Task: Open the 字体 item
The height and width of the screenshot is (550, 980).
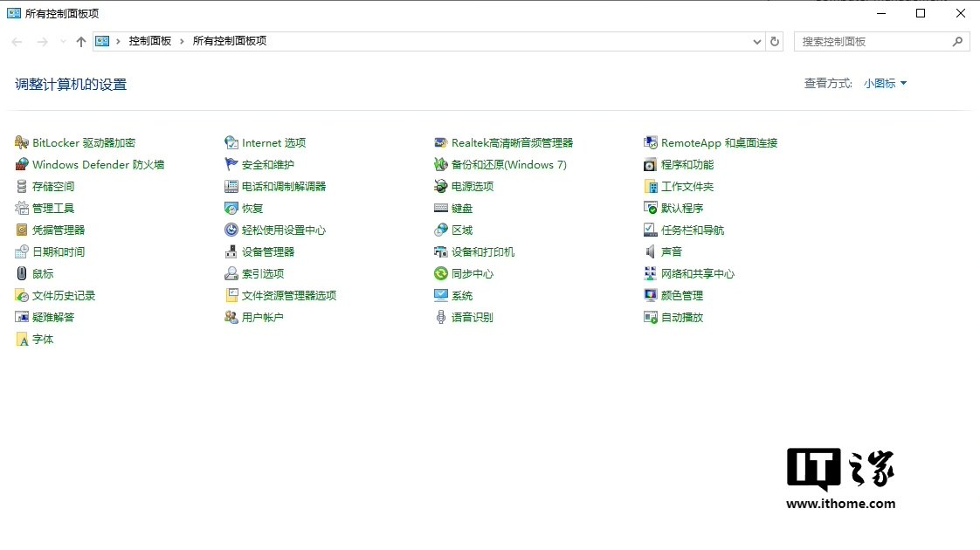Action: pos(39,339)
